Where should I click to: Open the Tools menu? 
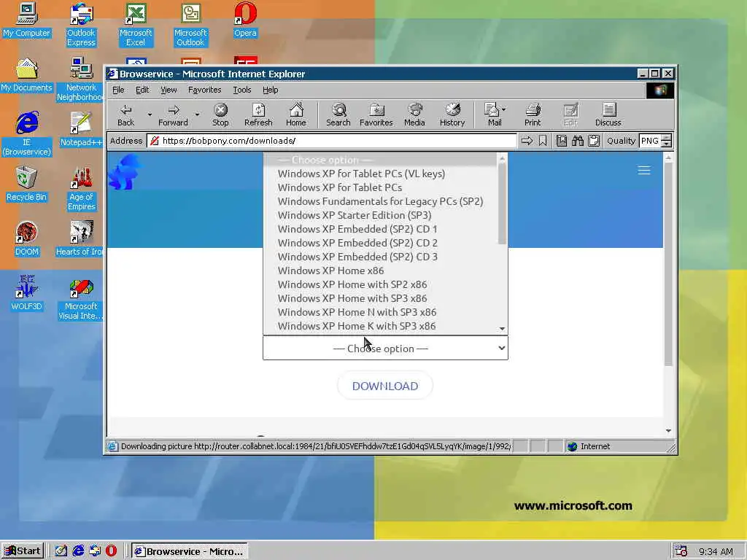tap(242, 90)
